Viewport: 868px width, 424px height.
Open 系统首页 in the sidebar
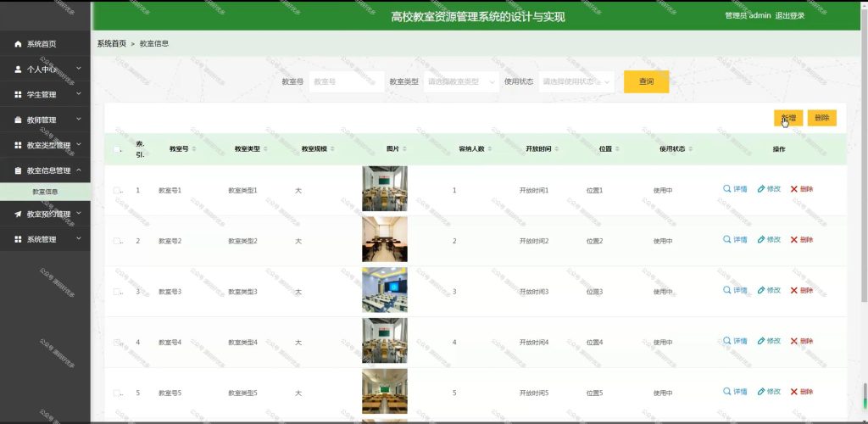point(46,44)
